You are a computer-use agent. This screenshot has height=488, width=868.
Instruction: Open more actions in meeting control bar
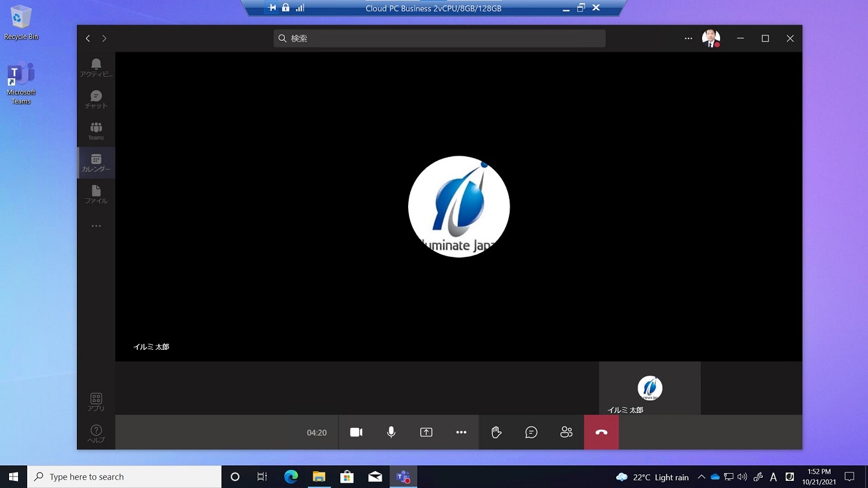(461, 432)
